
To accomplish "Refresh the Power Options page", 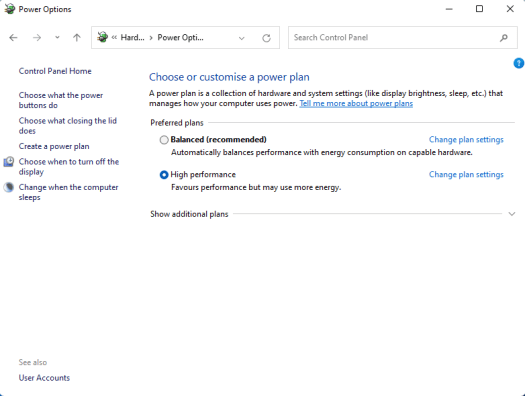I will (266, 38).
